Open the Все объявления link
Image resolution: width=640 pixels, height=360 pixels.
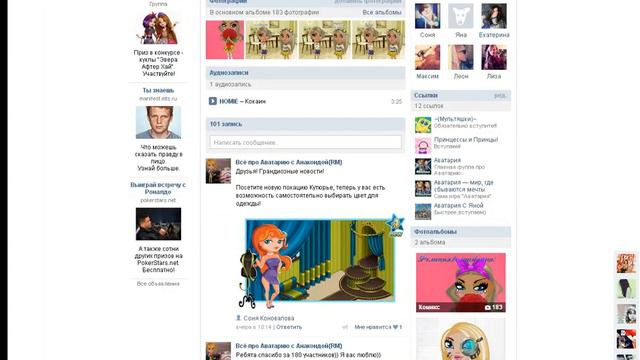pyautogui.click(x=158, y=284)
